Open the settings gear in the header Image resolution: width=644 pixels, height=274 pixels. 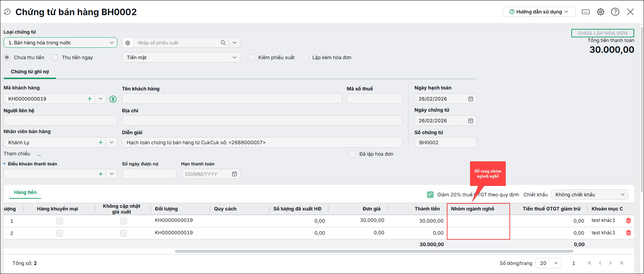tap(601, 12)
